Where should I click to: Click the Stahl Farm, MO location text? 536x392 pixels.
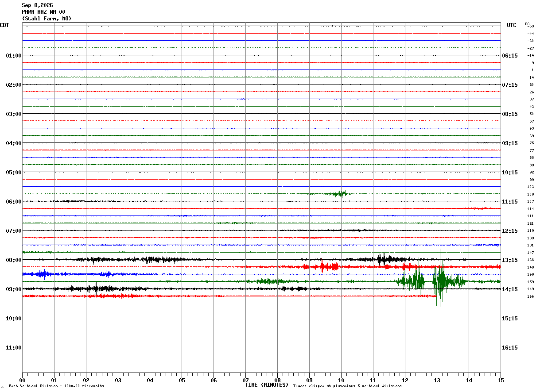[x=47, y=19]
